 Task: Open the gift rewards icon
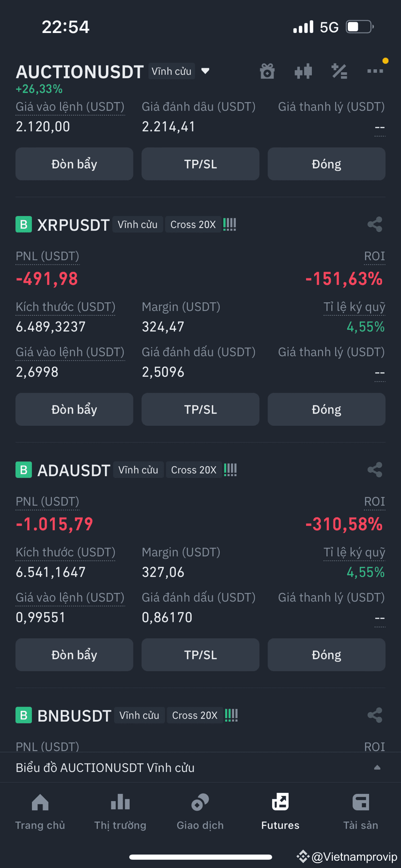(x=267, y=71)
